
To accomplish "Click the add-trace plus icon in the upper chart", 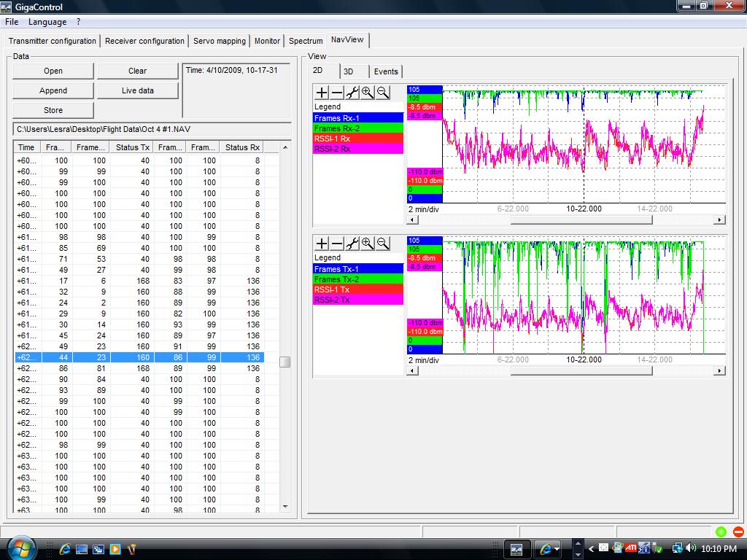I will pos(322,93).
